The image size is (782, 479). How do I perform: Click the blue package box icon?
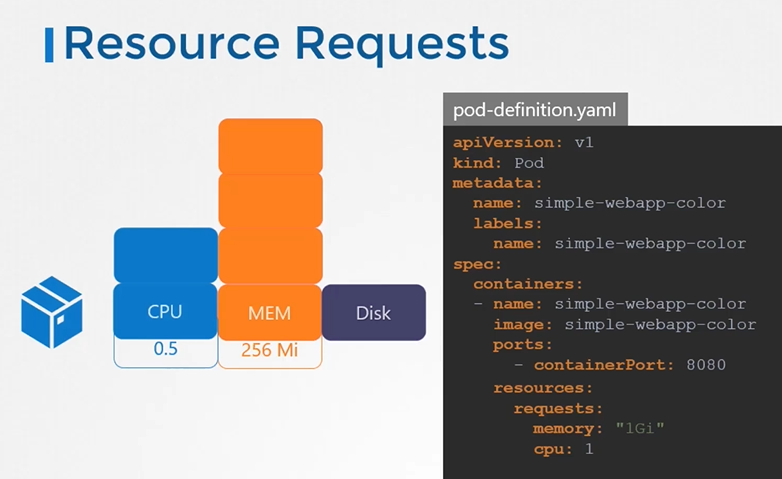tap(51, 312)
